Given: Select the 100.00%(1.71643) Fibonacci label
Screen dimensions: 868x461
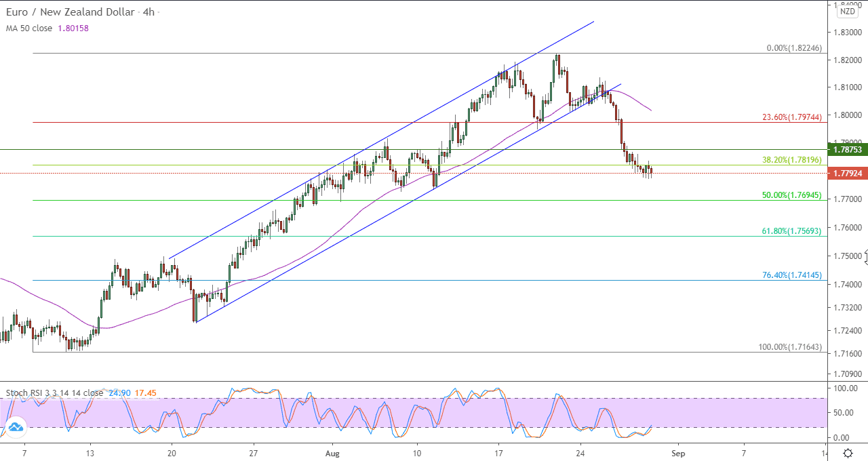Looking at the screenshot, I should [789, 347].
